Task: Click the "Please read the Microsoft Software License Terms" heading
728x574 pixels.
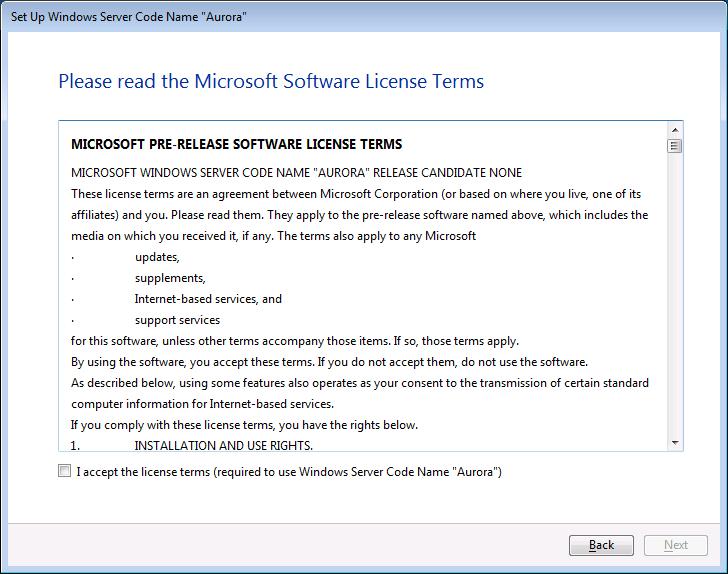Action: [271, 81]
